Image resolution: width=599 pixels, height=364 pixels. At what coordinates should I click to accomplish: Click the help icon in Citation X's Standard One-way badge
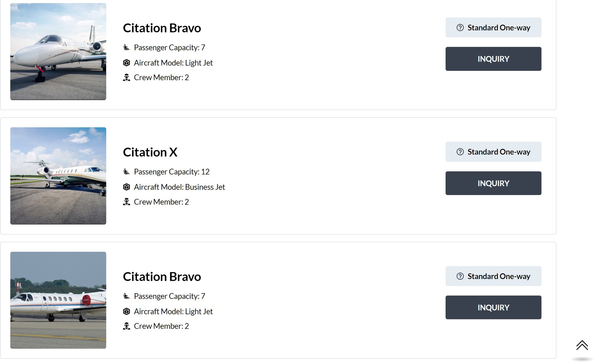[460, 152]
